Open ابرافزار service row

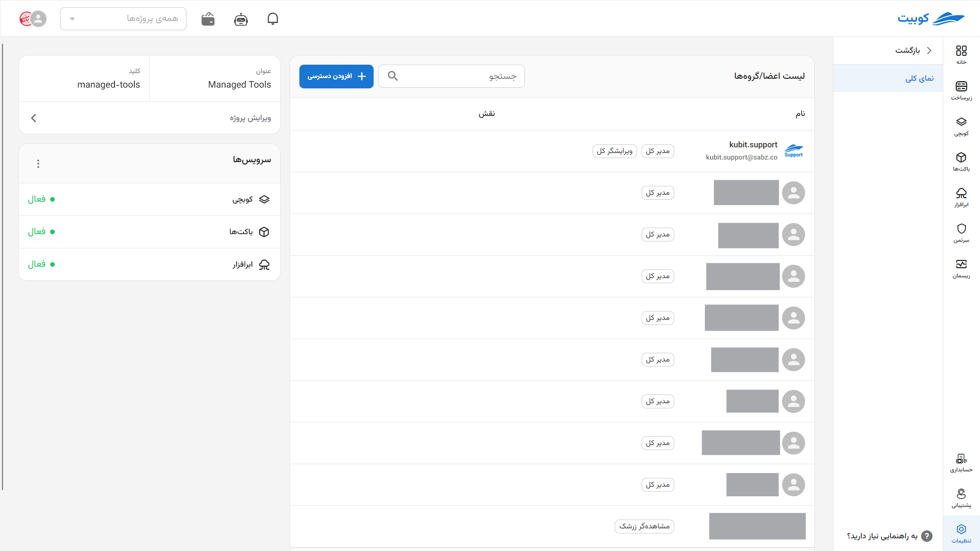pyautogui.click(x=149, y=264)
